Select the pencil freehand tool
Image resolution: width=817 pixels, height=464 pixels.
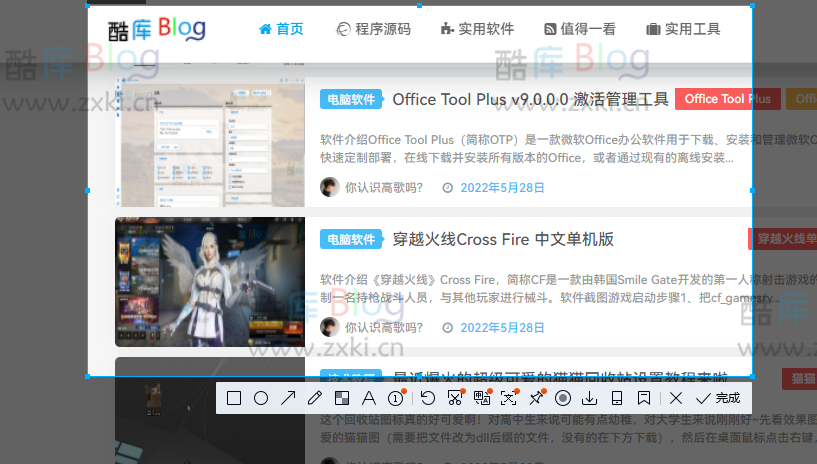tap(315, 398)
